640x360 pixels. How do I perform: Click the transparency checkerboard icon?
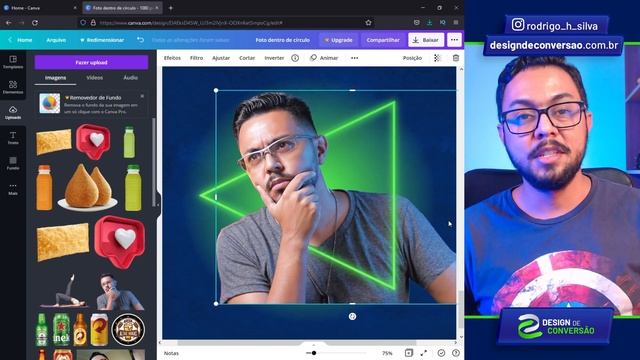click(x=437, y=58)
